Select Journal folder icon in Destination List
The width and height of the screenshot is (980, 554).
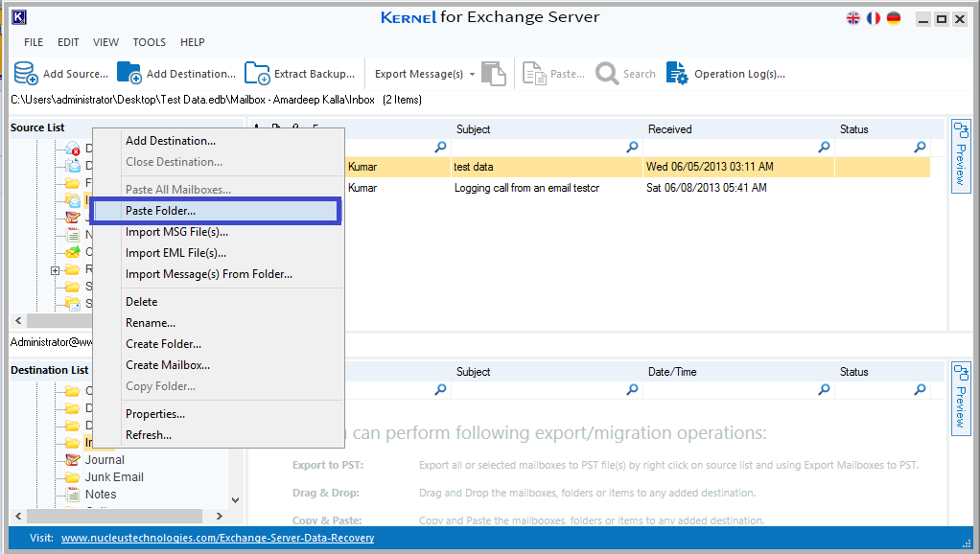point(73,460)
